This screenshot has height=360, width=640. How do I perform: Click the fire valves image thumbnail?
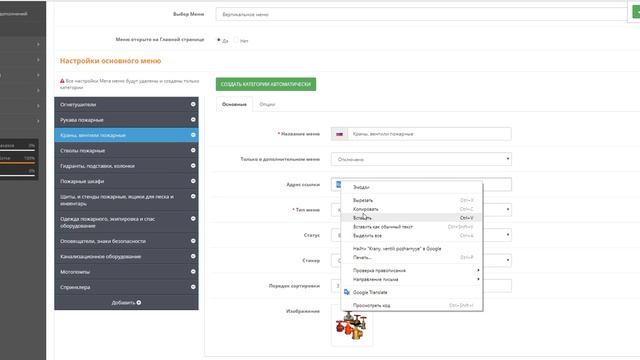pyautogui.click(x=351, y=325)
